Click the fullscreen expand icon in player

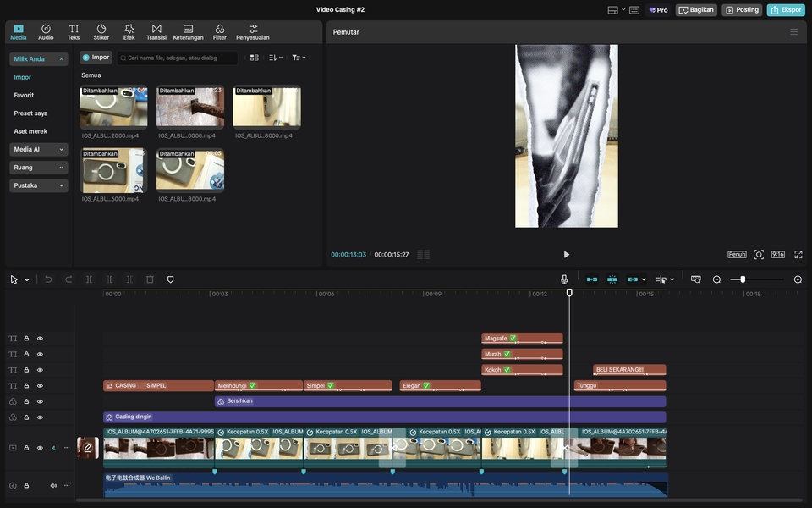pos(798,254)
